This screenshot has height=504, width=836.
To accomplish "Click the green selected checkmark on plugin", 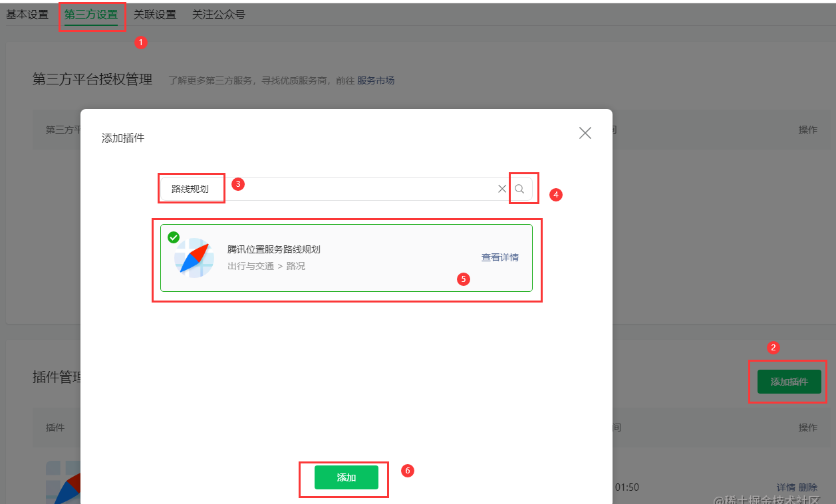I will 174,237.
